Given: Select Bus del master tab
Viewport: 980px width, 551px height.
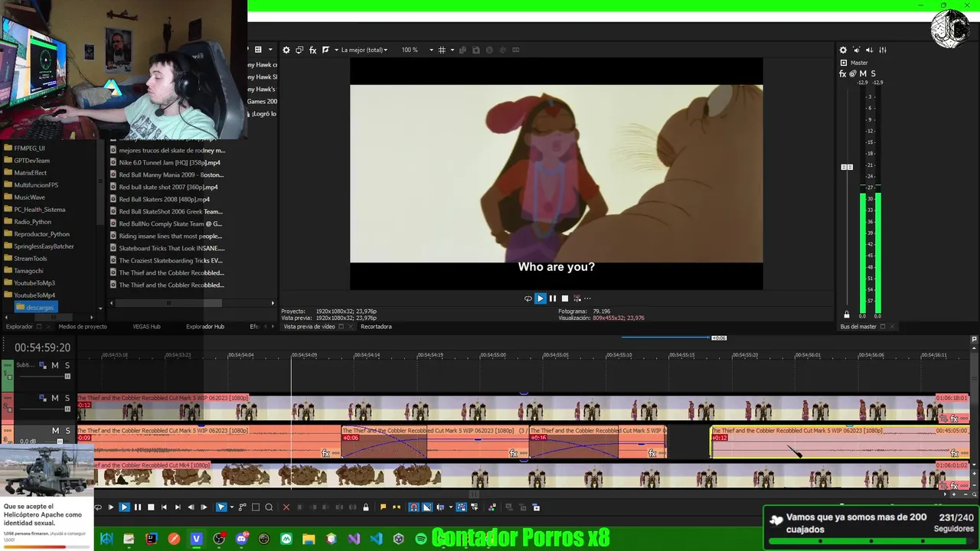Looking at the screenshot, I should [858, 327].
